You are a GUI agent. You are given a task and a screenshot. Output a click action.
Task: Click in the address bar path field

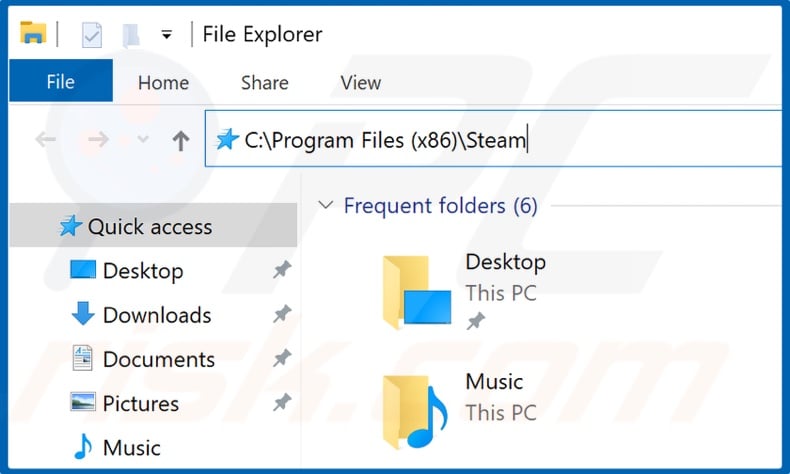[x=500, y=140]
